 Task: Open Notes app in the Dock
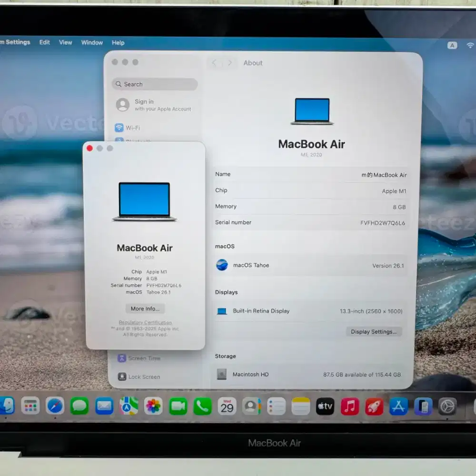tap(301, 406)
